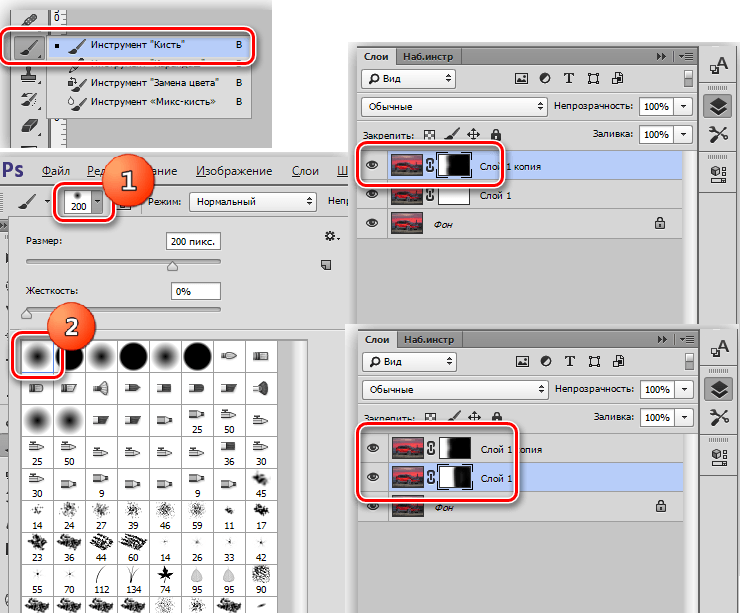Screen dimensions: 743x613
Task: Select the Healing Brush tool in the toolbar
Action: [28, 20]
